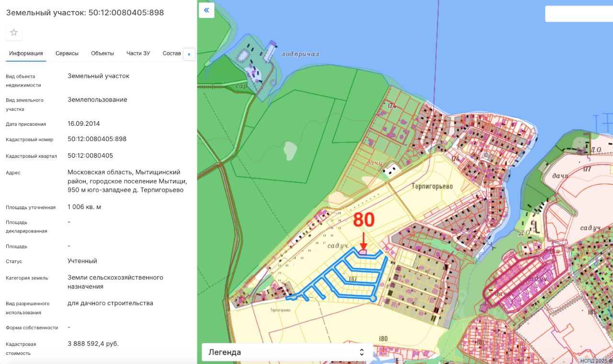
Task: Go to the Объекты tab
Action: [102, 53]
